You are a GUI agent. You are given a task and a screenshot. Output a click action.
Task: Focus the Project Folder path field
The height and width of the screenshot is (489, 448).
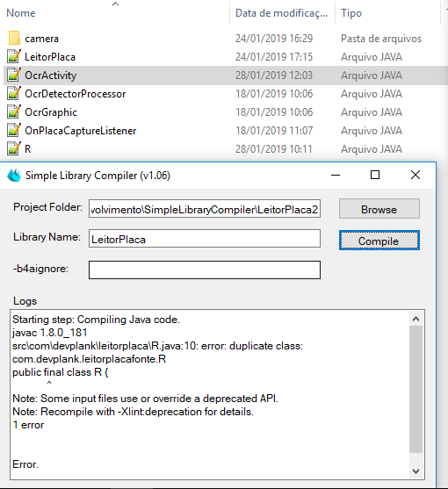click(205, 209)
